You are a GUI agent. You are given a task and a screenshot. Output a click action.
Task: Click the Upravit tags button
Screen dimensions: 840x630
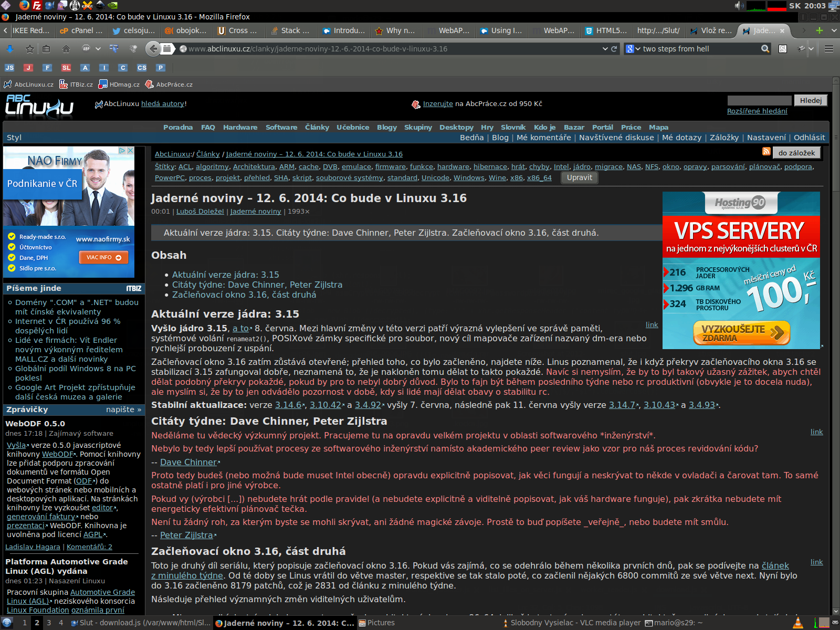pos(579,177)
